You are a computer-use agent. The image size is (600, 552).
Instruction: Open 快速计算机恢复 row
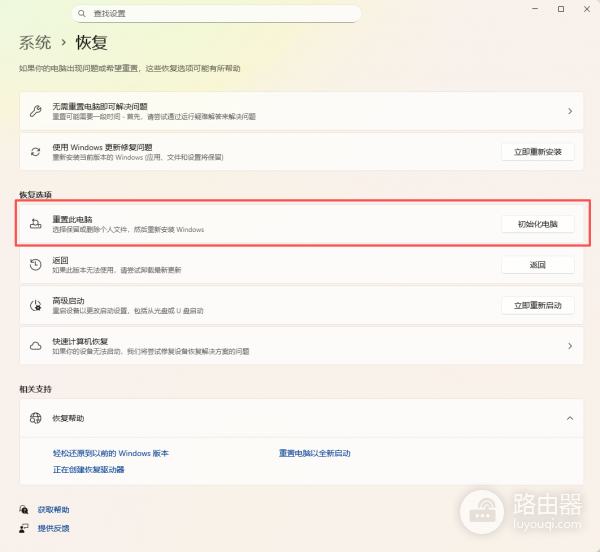302,346
